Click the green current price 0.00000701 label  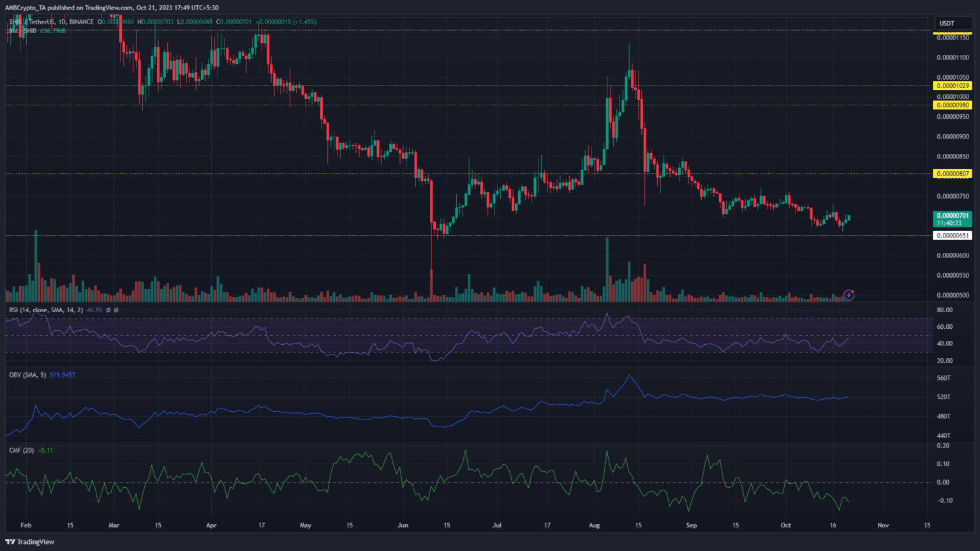[x=952, y=216]
